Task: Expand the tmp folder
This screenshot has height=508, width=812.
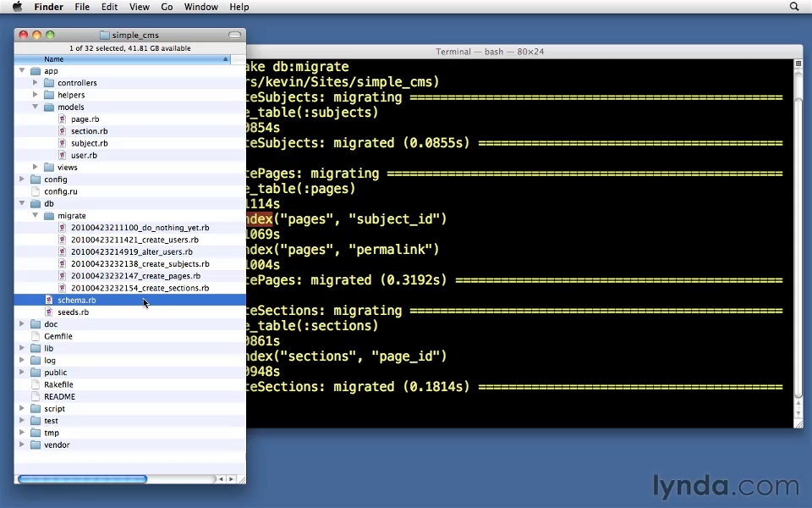Action: tap(22, 433)
